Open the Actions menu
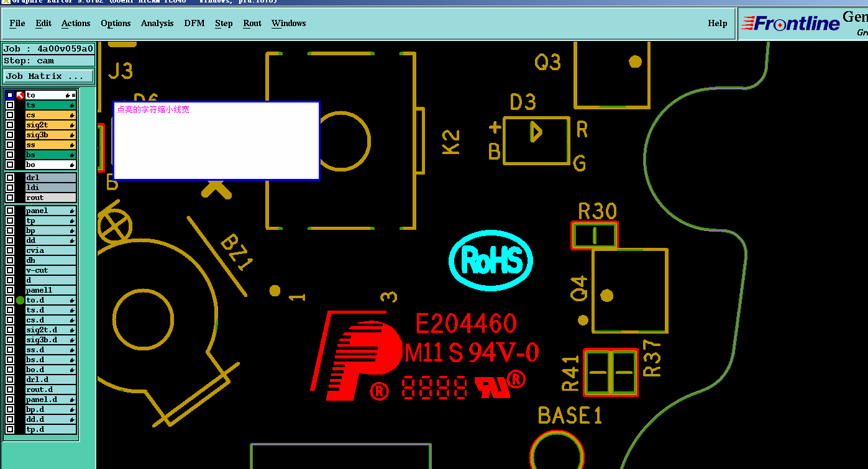This screenshot has width=868, height=469. (76, 23)
